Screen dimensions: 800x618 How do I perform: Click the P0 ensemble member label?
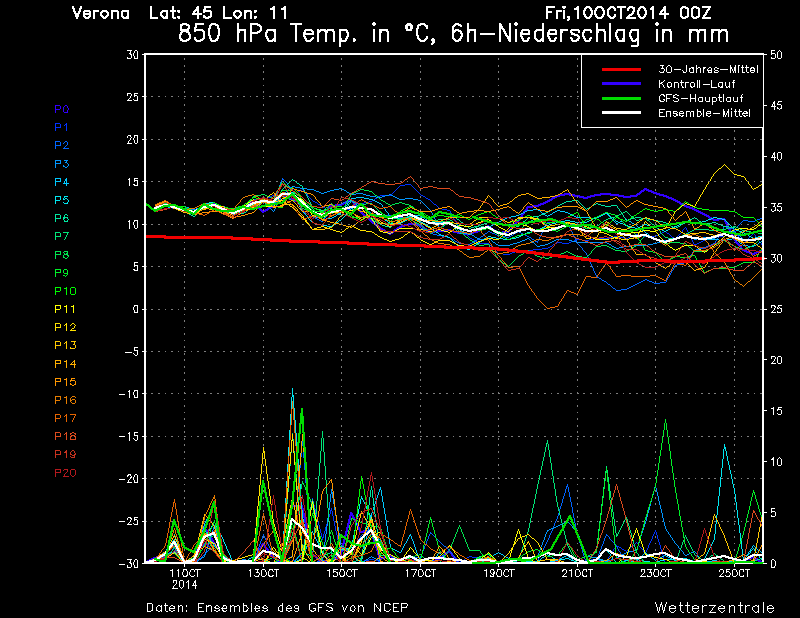click(62, 109)
